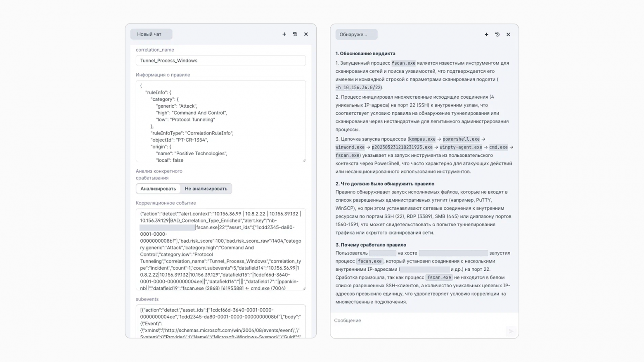
Task: Open the 'Обнаруже...' chat tab
Action: pos(356,35)
